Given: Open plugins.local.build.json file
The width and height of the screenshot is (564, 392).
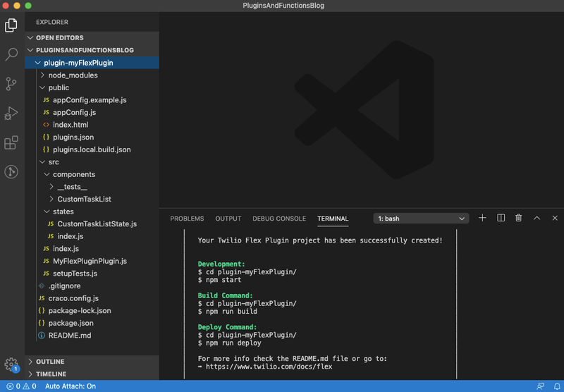Looking at the screenshot, I should pos(92,149).
